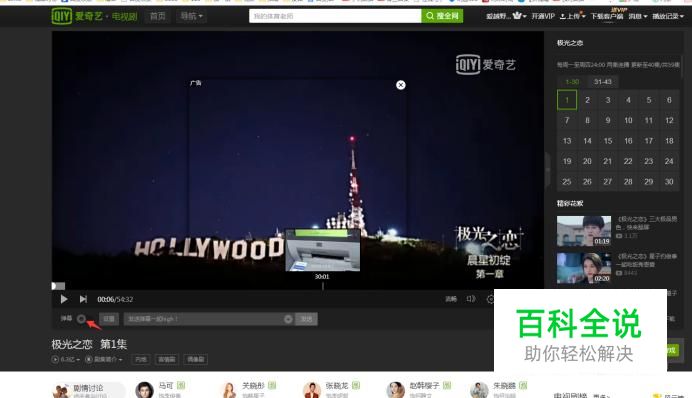Expand the 剧集简介 synopsis dropdown
The width and height of the screenshot is (692, 398).
point(103,360)
